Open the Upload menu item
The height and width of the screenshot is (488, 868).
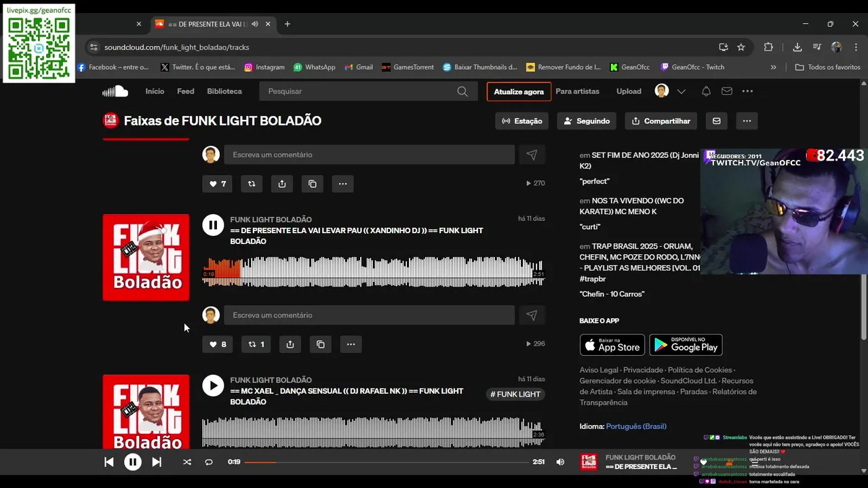pos(629,91)
